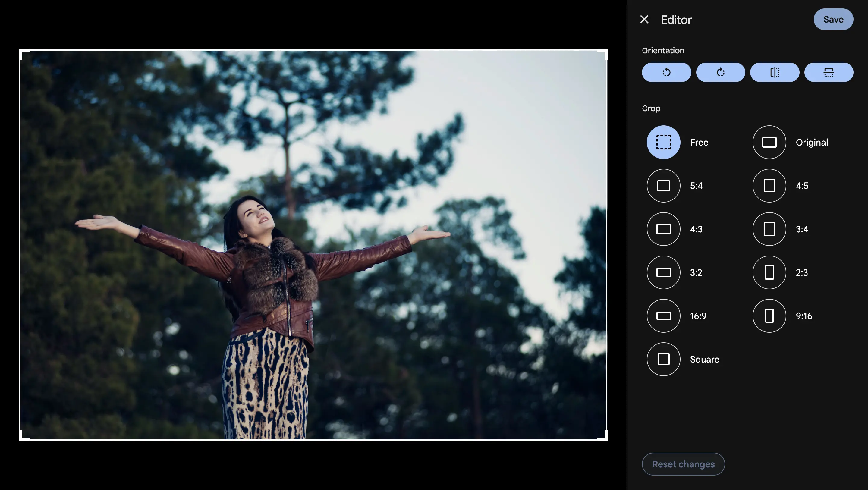
Task: Save the edited photo
Action: [x=833, y=20]
